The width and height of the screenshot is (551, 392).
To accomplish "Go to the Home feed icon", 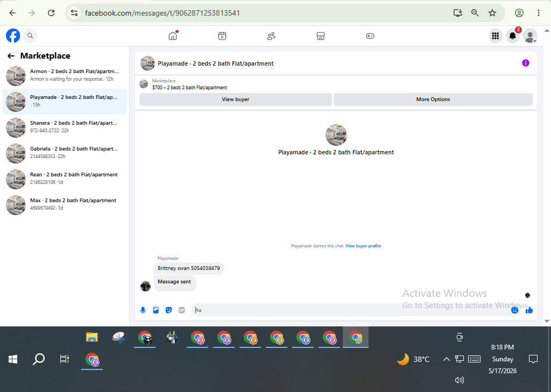I will pyautogui.click(x=173, y=36).
